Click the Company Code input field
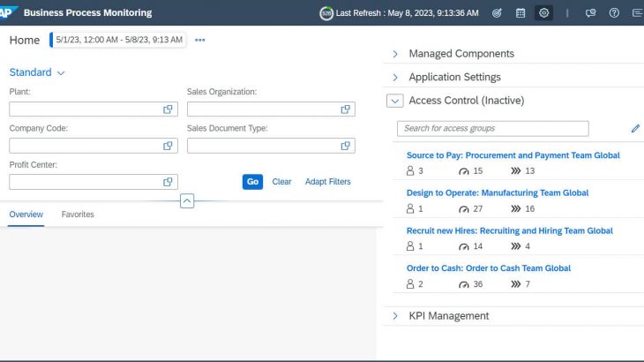Screen dimensions: 644x362 (94, 146)
